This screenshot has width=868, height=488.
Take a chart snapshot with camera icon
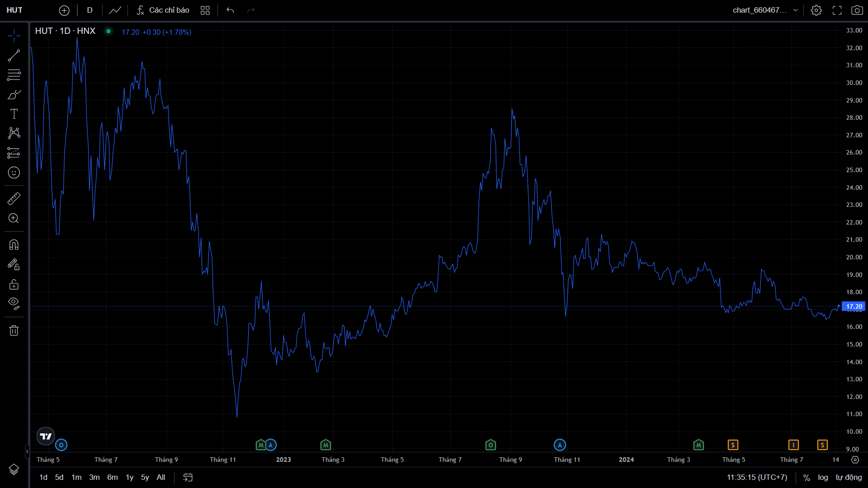857,10
